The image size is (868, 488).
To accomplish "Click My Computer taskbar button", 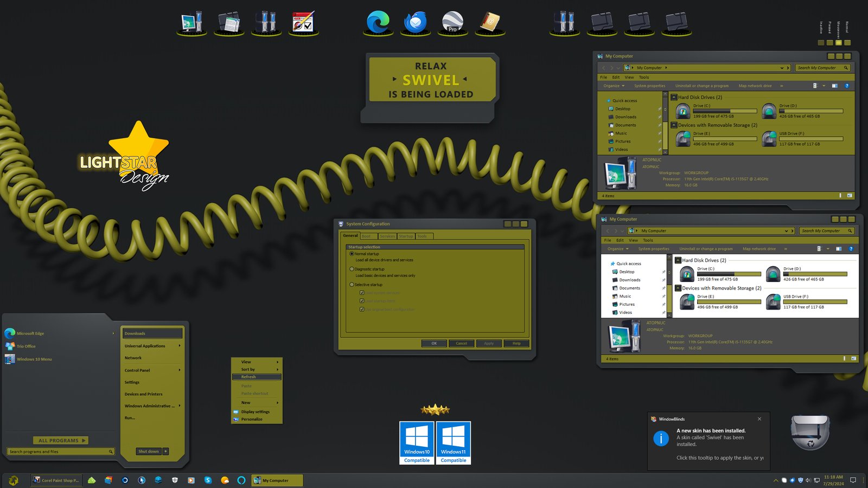I will pos(277,480).
